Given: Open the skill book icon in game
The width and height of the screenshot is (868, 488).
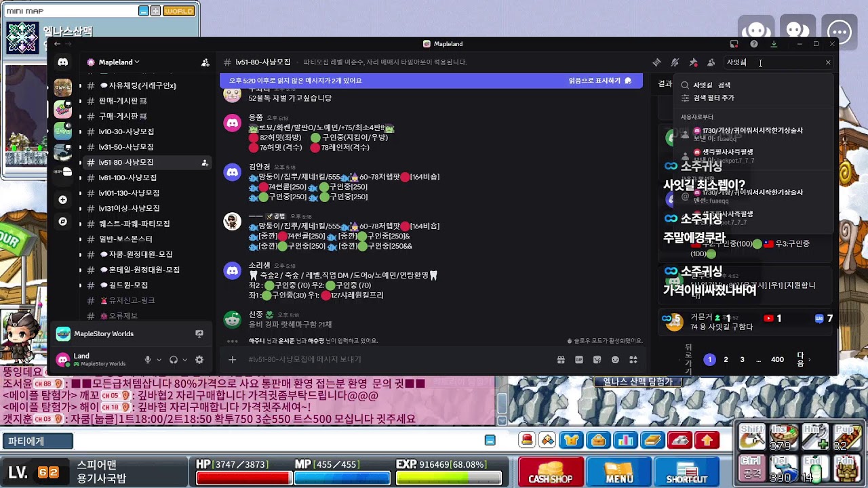Looking at the screenshot, I should point(652,441).
